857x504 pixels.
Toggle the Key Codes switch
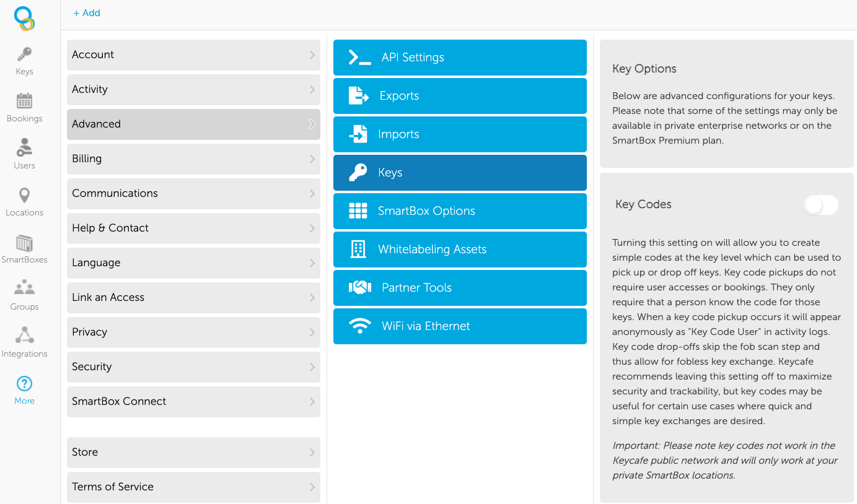pos(821,205)
